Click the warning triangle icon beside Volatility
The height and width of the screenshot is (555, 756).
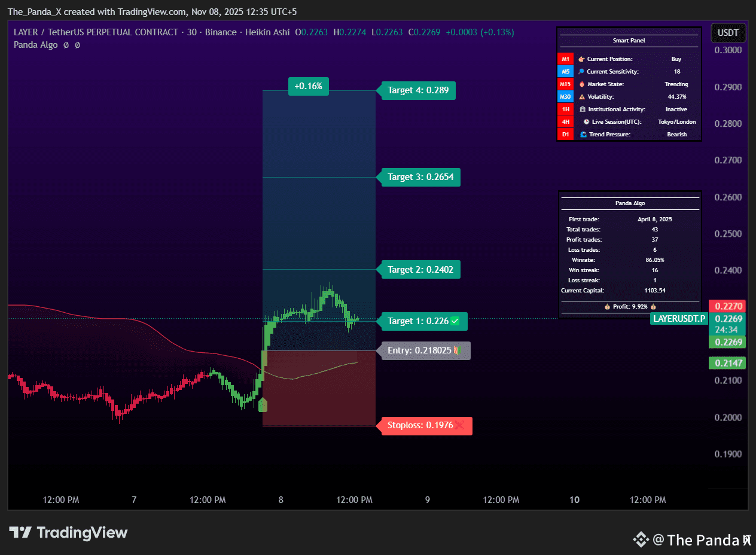582,97
